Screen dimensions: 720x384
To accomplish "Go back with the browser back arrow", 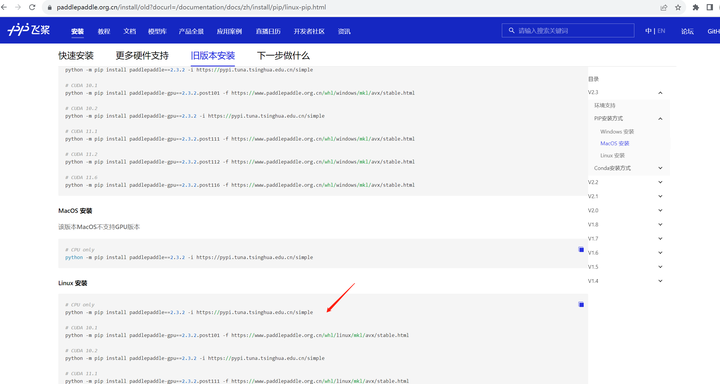I will (4, 7).
